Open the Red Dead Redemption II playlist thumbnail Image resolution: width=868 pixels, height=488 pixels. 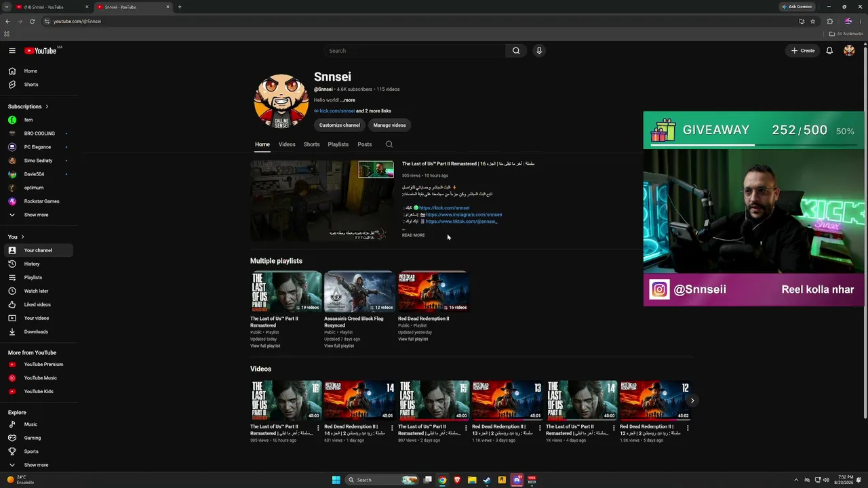[433, 291]
